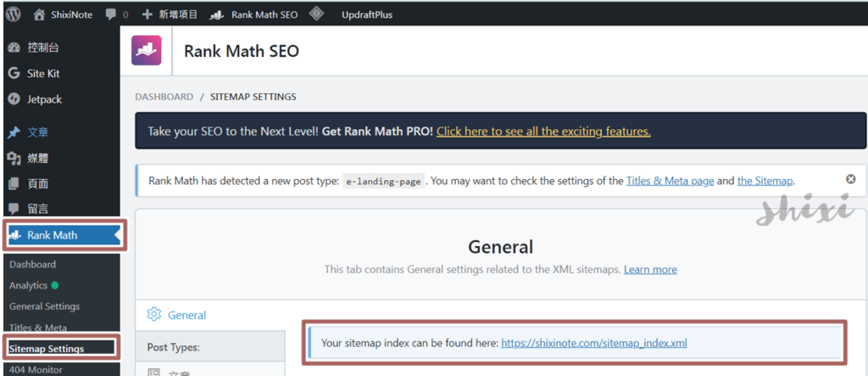Open 'the Sitemap' link in notice
This screenshot has width=868, height=376.
point(765,181)
